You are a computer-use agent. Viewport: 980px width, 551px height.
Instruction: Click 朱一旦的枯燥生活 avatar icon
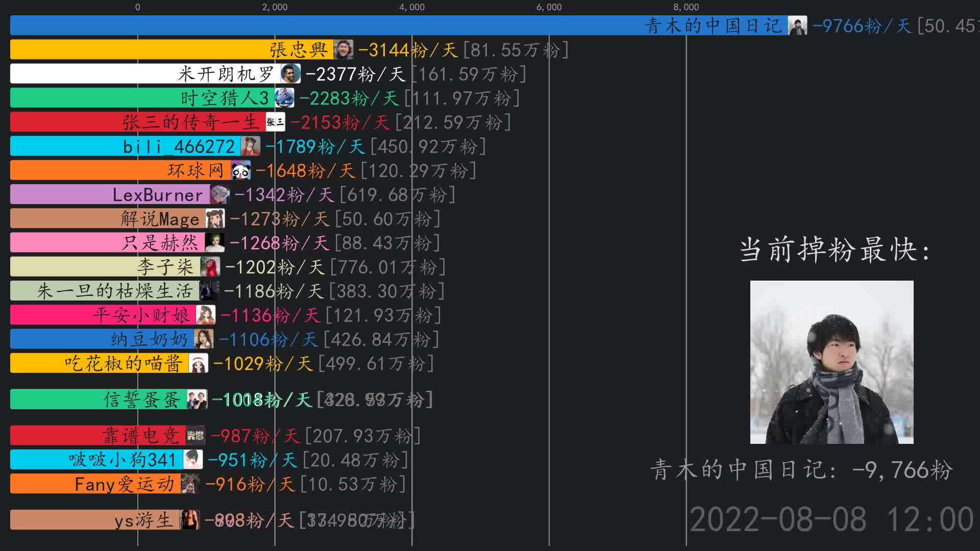point(209,291)
